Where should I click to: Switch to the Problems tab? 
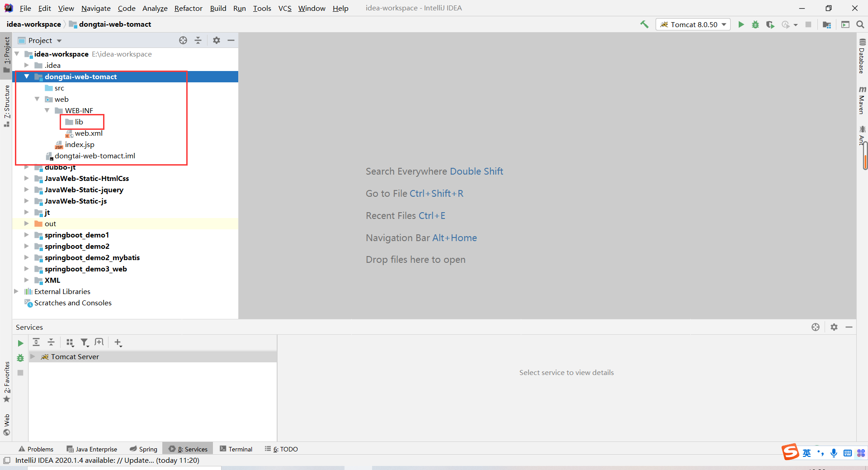(x=36, y=449)
